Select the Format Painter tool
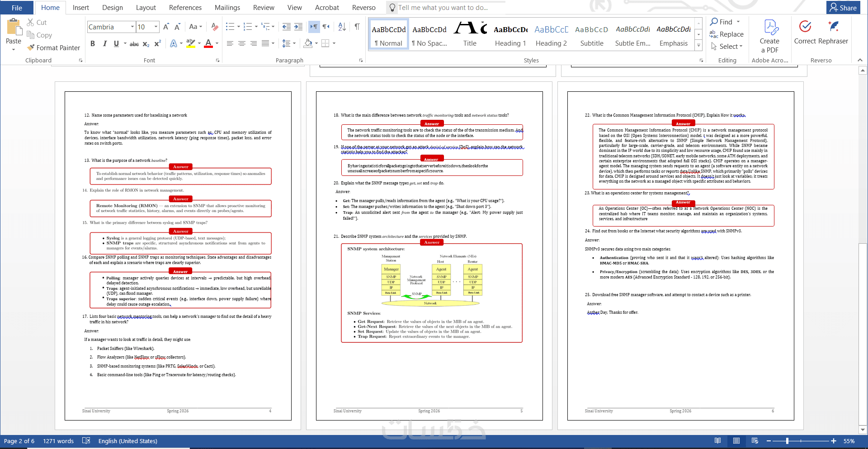 point(53,47)
